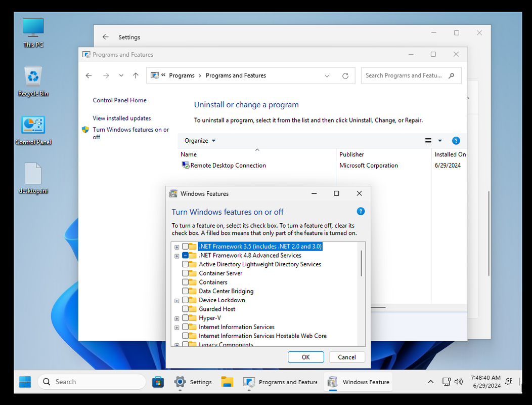Click the Windows Start button
Viewport: 532px width, 405px height.
(x=25, y=382)
